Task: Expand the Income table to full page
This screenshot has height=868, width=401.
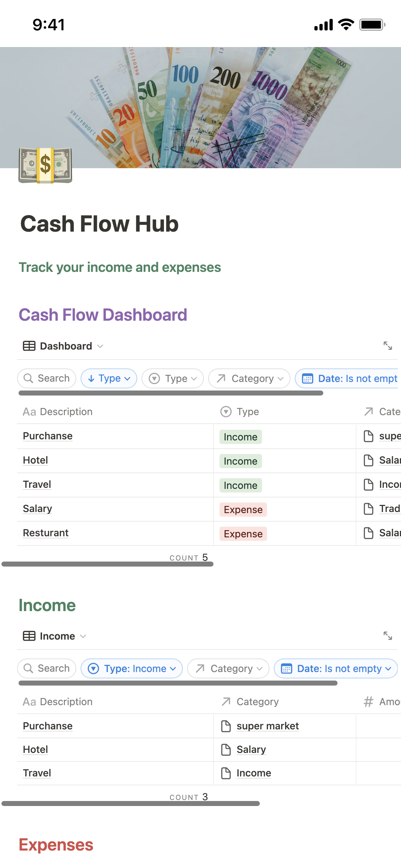Action: (387, 636)
